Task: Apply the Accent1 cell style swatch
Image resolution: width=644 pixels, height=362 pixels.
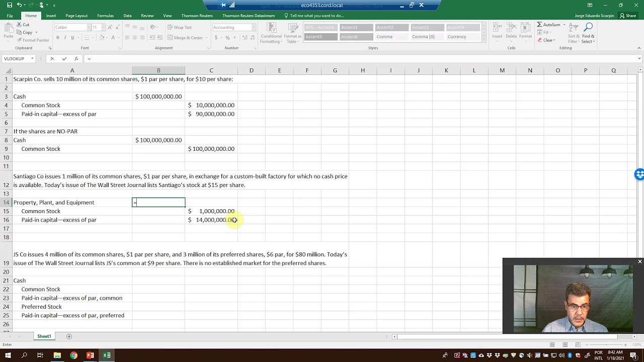Action: click(356, 27)
